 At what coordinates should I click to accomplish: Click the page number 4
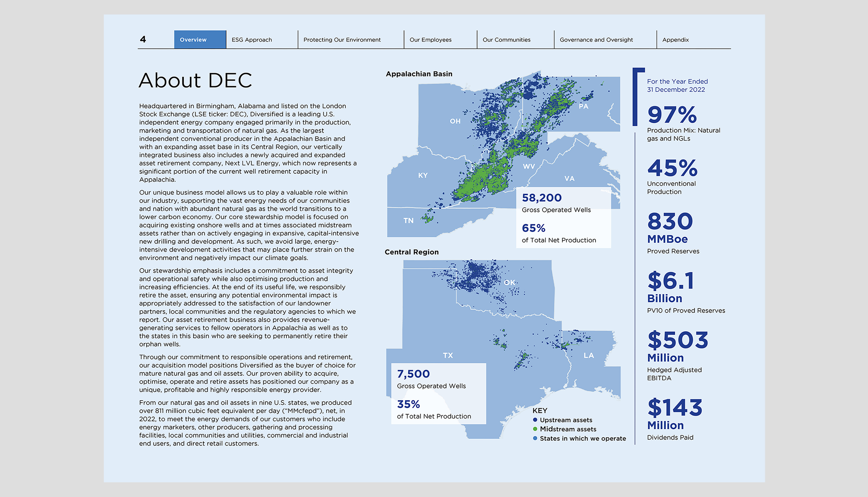[x=143, y=40]
